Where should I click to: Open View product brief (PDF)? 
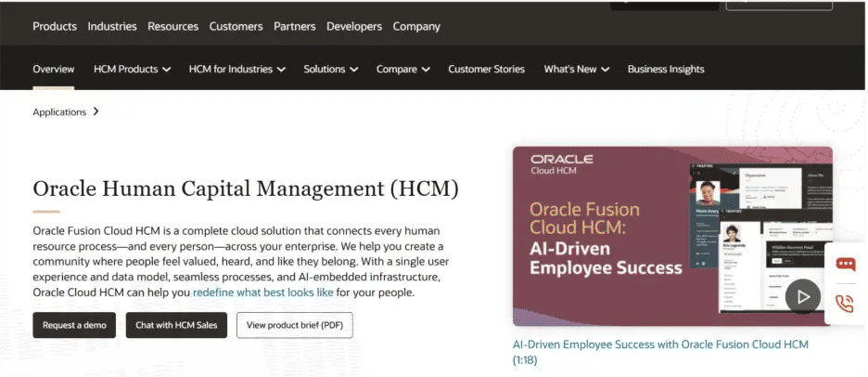pyautogui.click(x=295, y=325)
